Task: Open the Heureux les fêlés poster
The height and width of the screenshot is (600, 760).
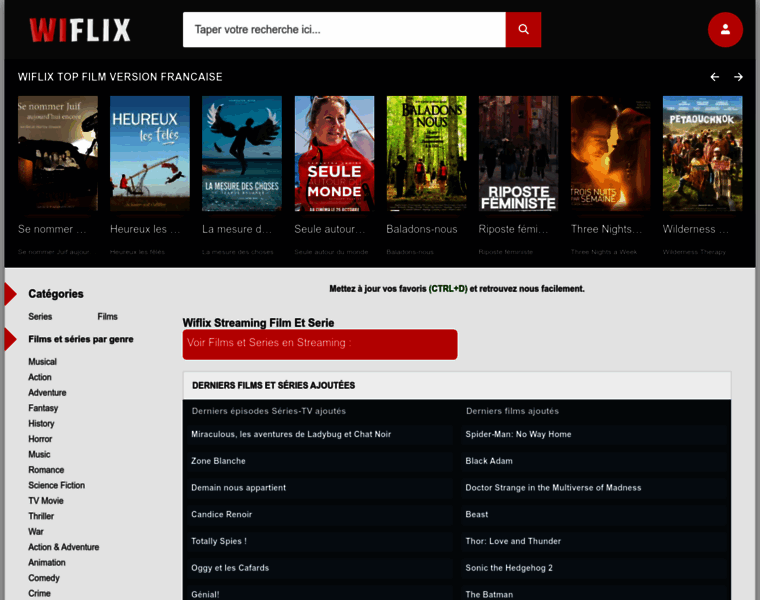Action: 150,153
